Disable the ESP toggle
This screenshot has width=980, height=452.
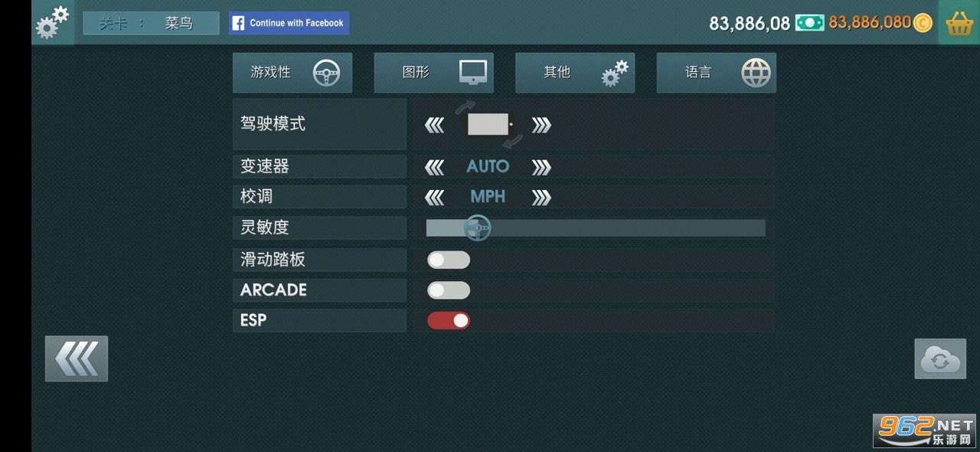point(449,321)
